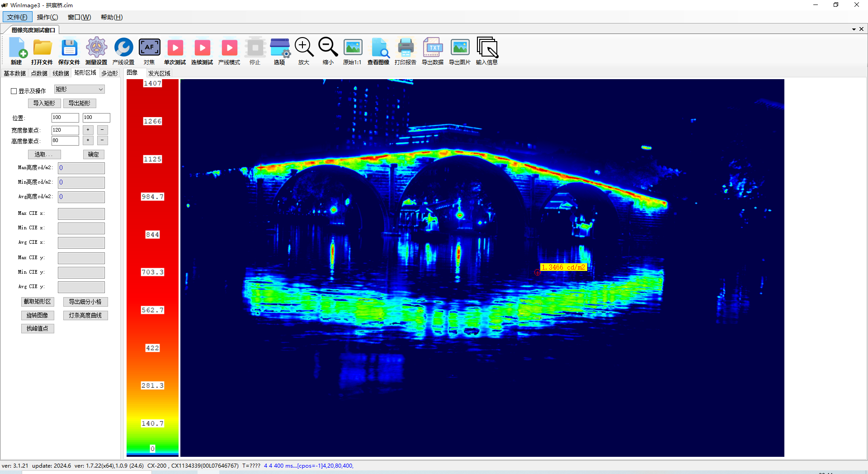The width and height of the screenshot is (868, 474).
Task: Click the 导出细分小格 button
Action: (x=85, y=302)
